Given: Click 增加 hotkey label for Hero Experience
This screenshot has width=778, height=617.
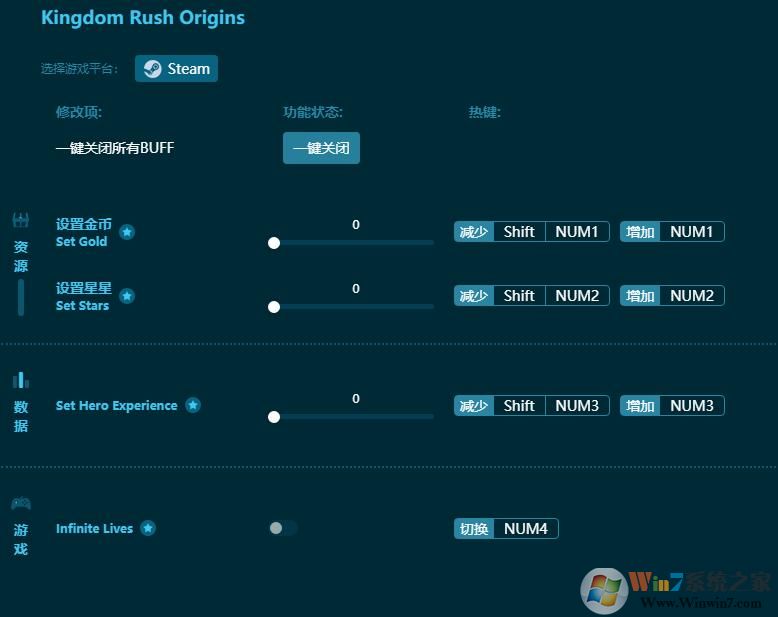Looking at the screenshot, I should tap(640, 406).
